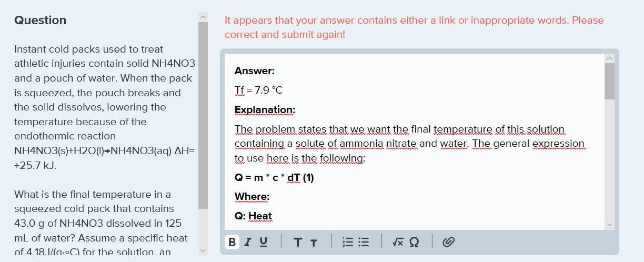Insert a bulleted list
The width and height of the screenshot is (644, 262).
[364, 242]
